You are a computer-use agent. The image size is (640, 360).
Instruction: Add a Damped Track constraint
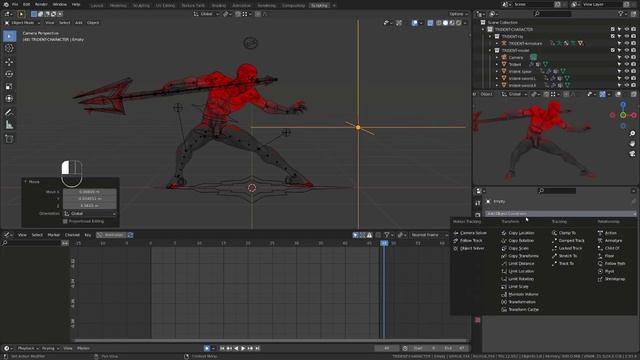tap(568, 240)
